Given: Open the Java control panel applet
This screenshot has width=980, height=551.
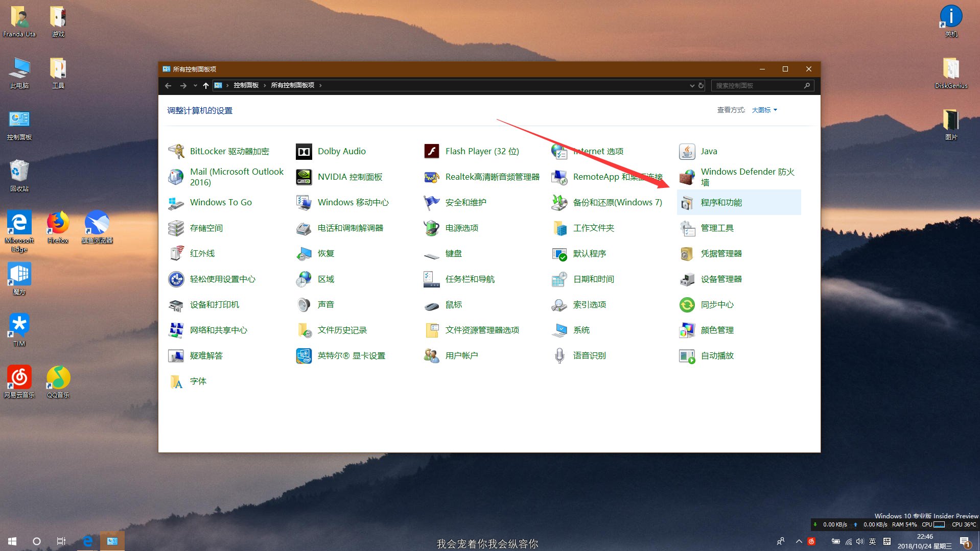Looking at the screenshot, I should tap(708, 151).
